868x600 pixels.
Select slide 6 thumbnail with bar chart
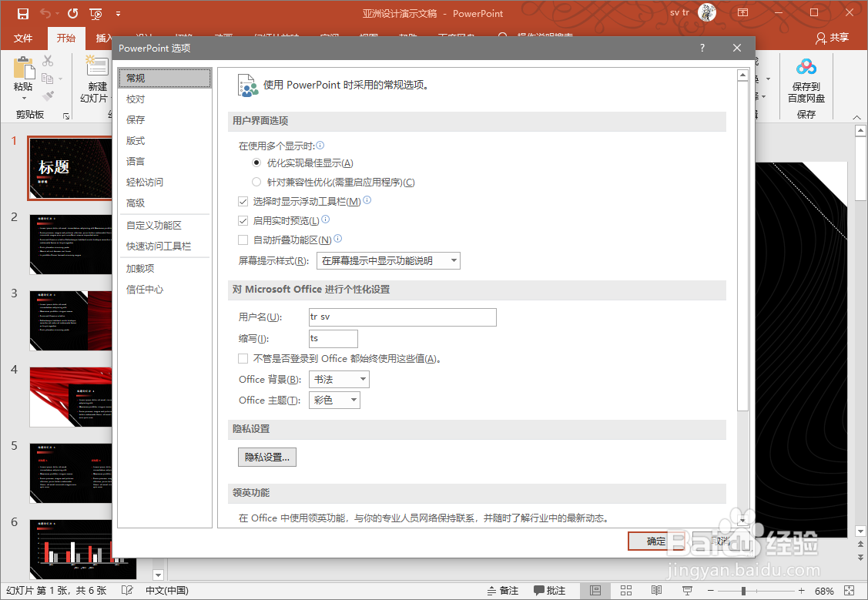point(82,549)
